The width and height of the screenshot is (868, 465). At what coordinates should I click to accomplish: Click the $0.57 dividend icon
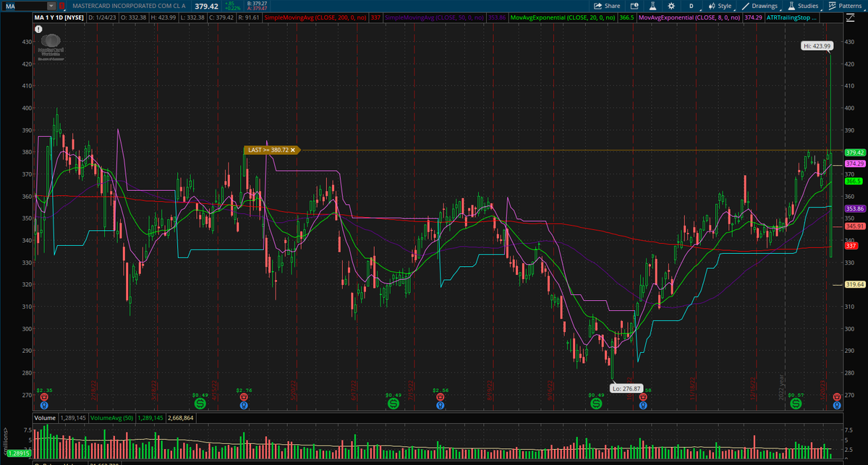click(x=796, y=402)
